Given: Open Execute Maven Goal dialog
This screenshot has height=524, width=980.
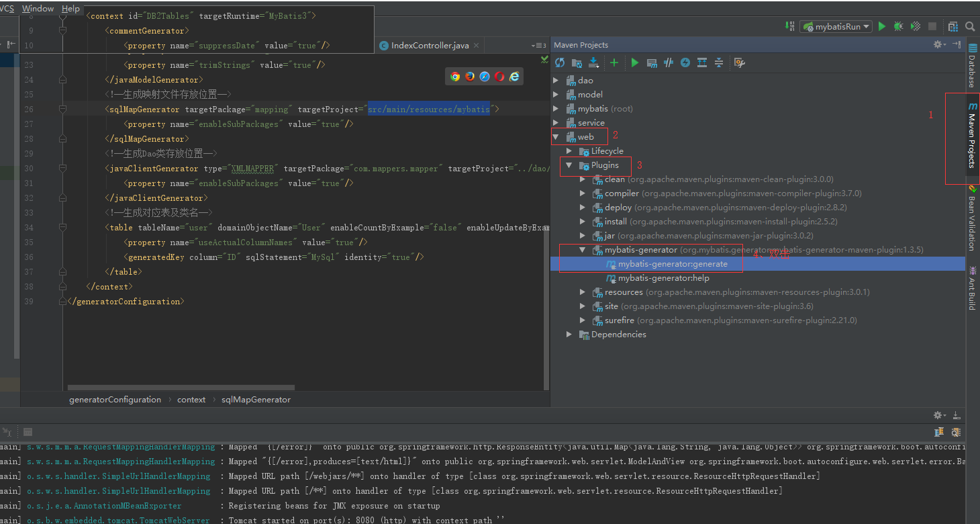Looking at the screenshot, I should click(652, 62).
